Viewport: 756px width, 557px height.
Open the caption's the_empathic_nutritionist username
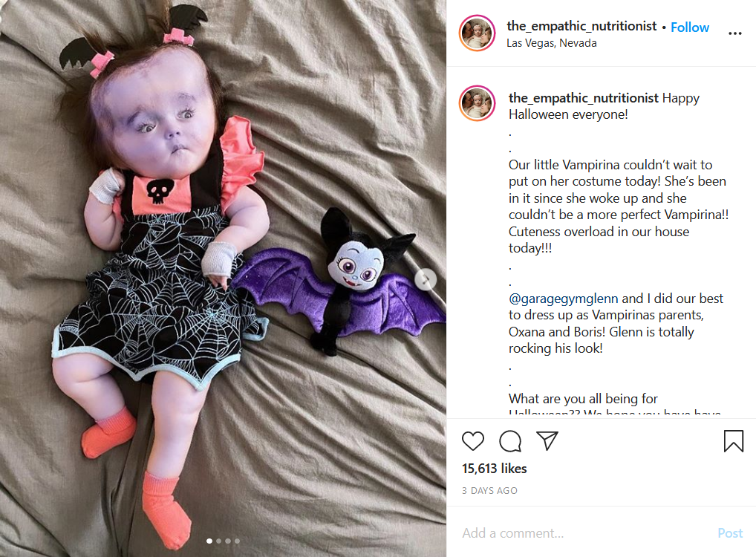(584, 98)
